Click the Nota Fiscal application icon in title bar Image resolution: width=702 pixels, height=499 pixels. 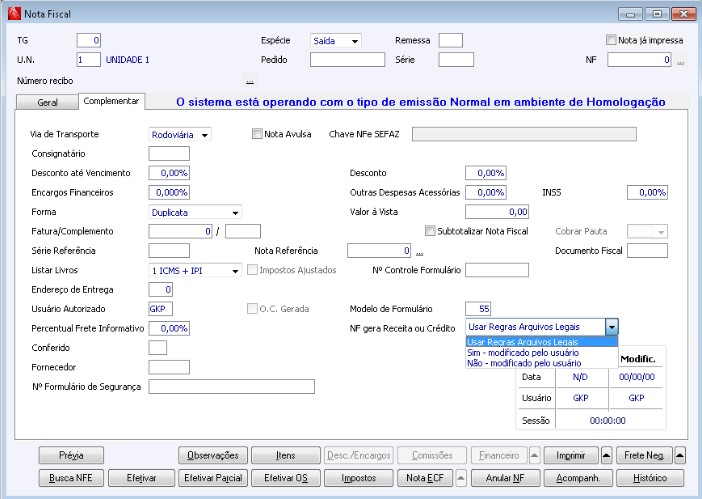click(14, 14)
